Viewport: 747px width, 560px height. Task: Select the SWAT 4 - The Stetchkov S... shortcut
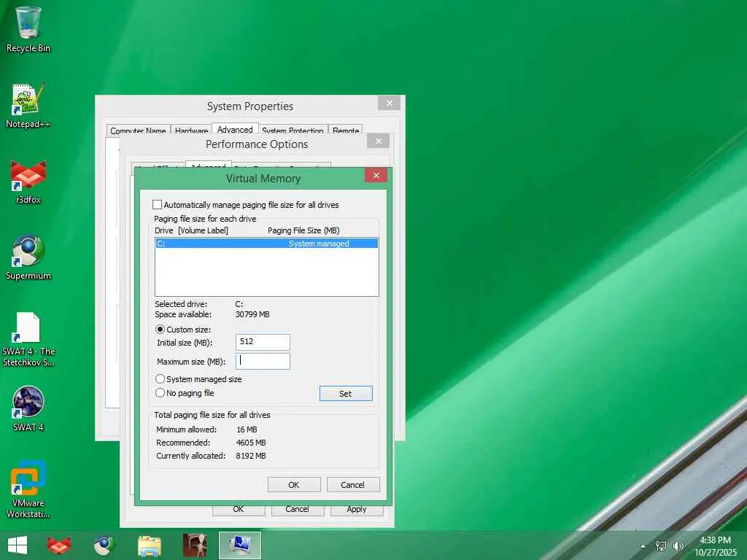click(x=28, y=339)
